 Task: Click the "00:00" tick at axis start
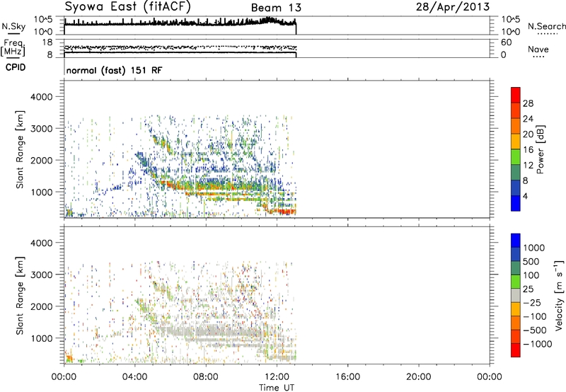tap(64, 377)
